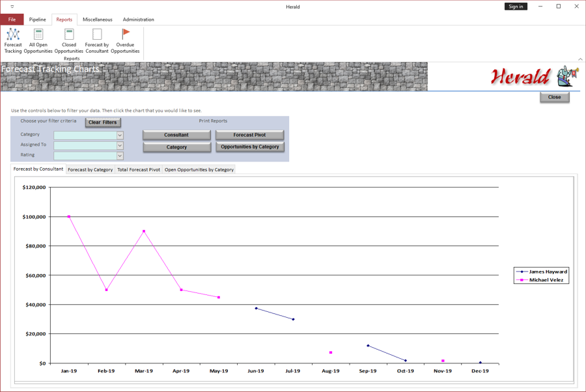Switch to the Miscellaneous ribbon tab
Viewport: 586px width, 392px height.
(x=98, y=20)
